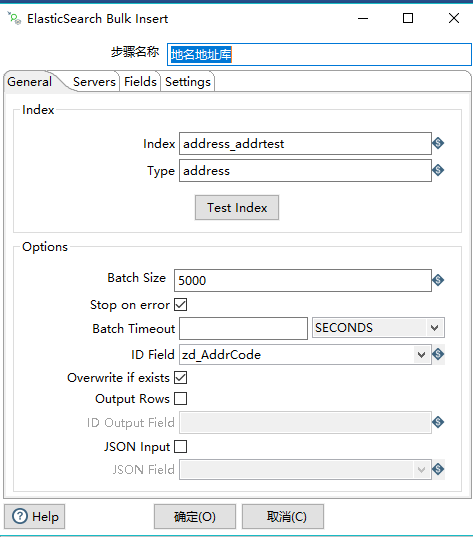Viewport: 473px width, 537px height.
Task: Confirm with the 确定(O) button
Action: [x=195, y=516]
